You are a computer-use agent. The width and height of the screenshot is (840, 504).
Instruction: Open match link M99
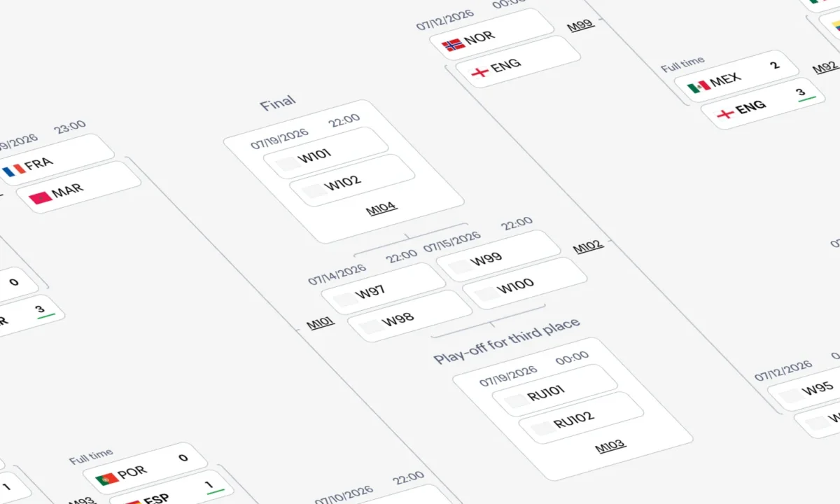(x=580, y=26)
